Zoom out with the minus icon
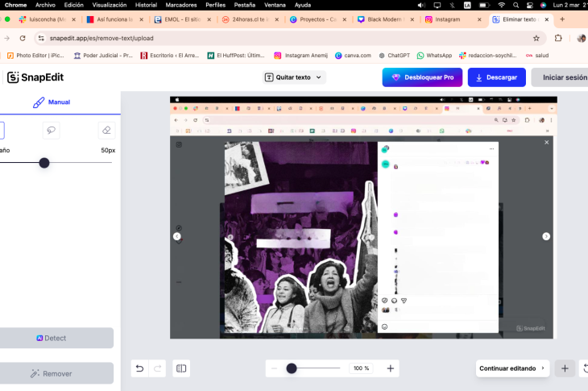588x391 pixels. (274, 368)
